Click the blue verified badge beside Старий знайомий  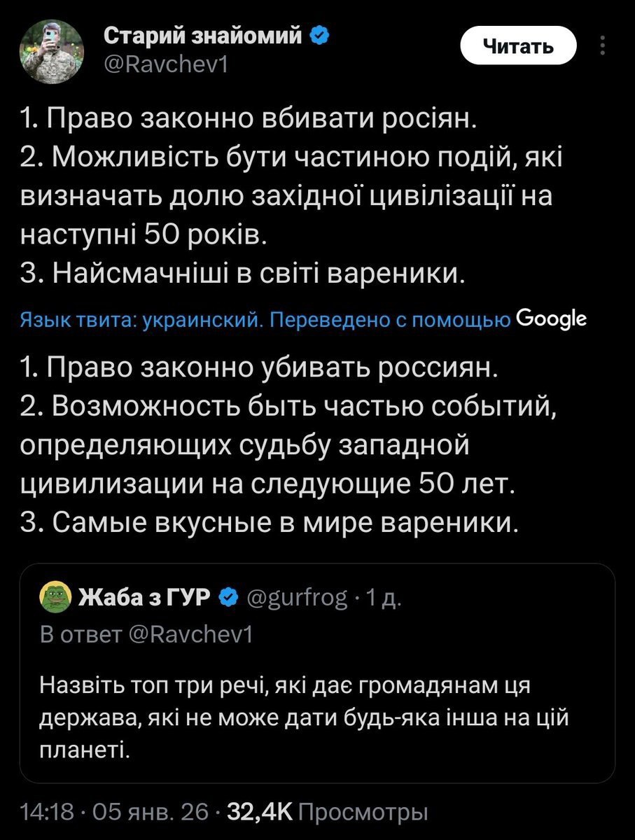point(320,36)
